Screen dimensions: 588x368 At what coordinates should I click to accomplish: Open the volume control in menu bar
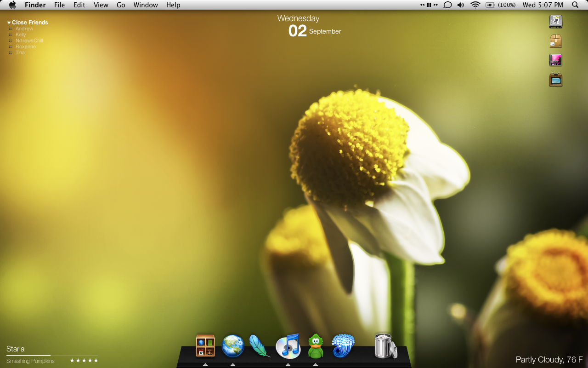click(461, 5)
